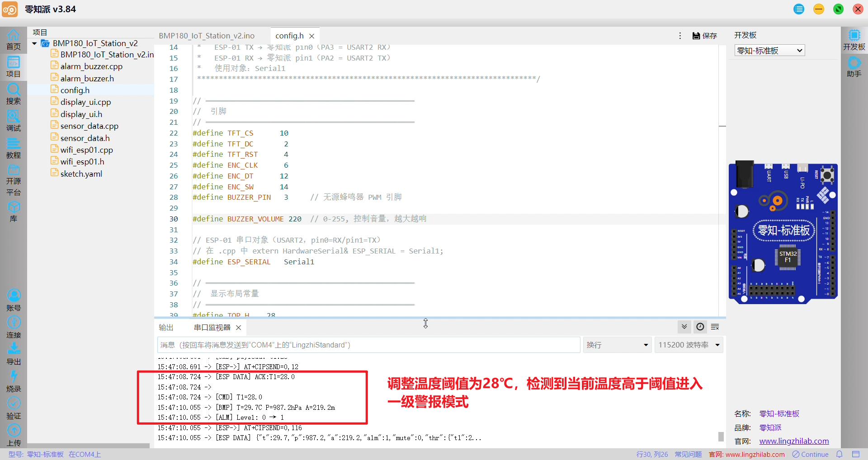Click 型号: 零知-标准板 在COM4上 status text
The width and height of the screenshot is (868, 460).
(54, 454)
